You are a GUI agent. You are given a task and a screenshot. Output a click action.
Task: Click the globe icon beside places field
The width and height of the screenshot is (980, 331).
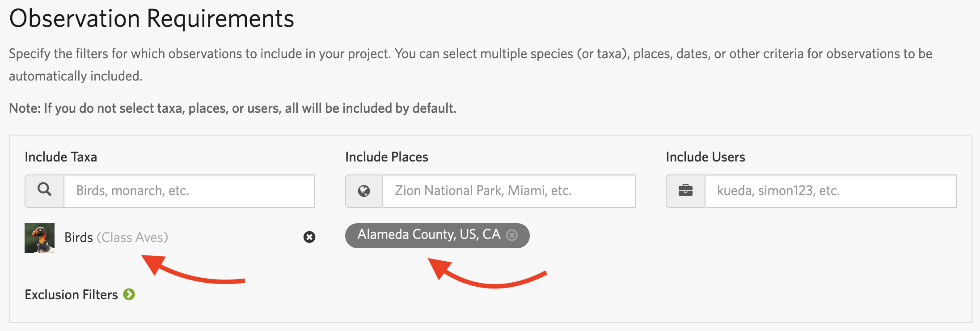point(364,191)
